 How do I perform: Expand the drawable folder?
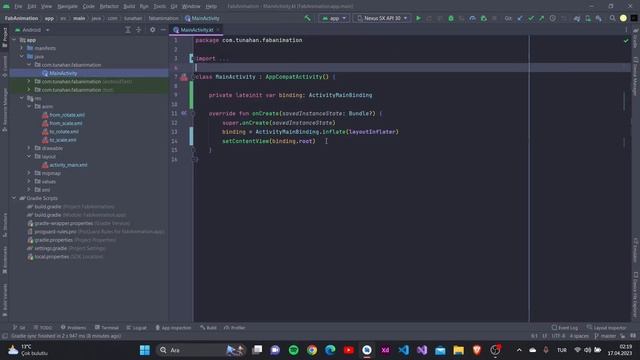[x=29, y=148]
